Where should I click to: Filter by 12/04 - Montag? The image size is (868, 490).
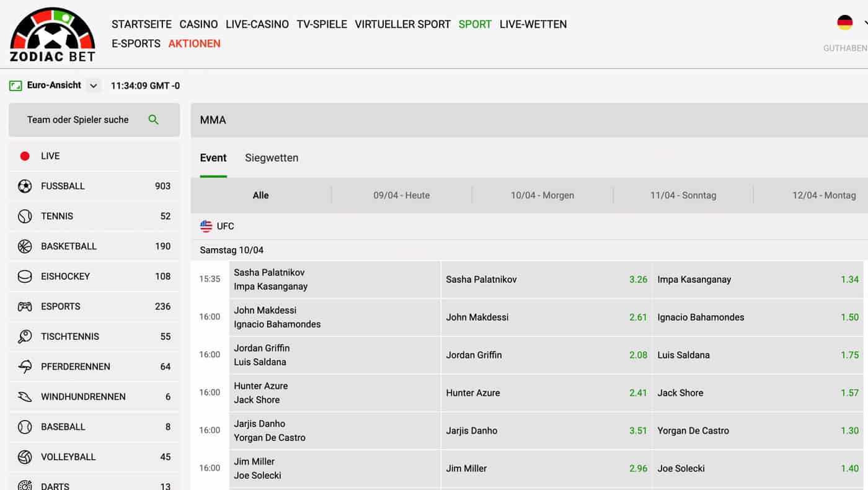coord(824,195)
